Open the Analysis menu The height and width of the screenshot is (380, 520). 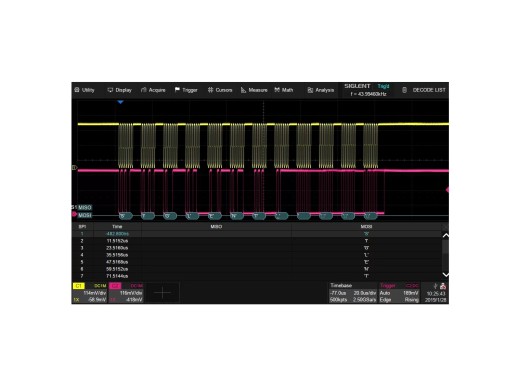[321, 90]
